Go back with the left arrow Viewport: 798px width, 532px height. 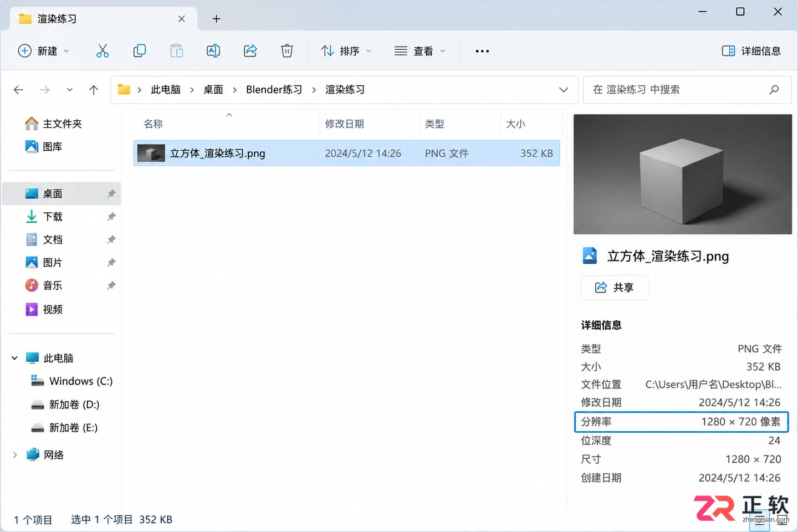[x=18, y=90]
